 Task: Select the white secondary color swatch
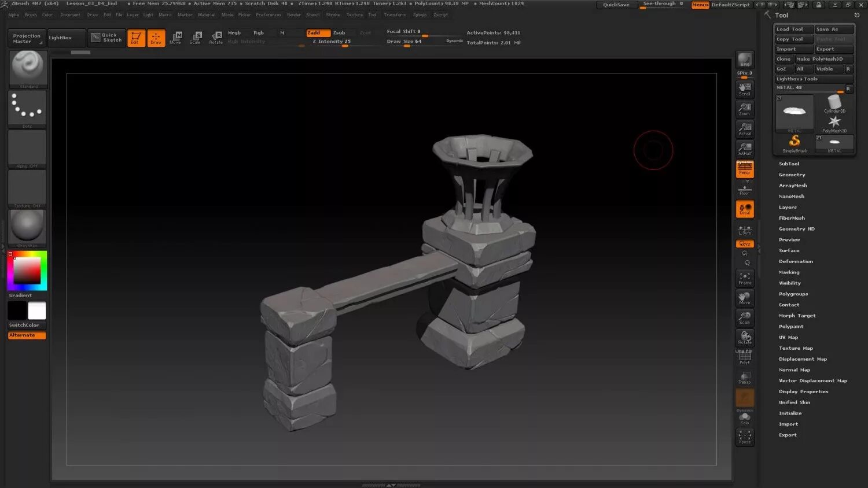37,310
